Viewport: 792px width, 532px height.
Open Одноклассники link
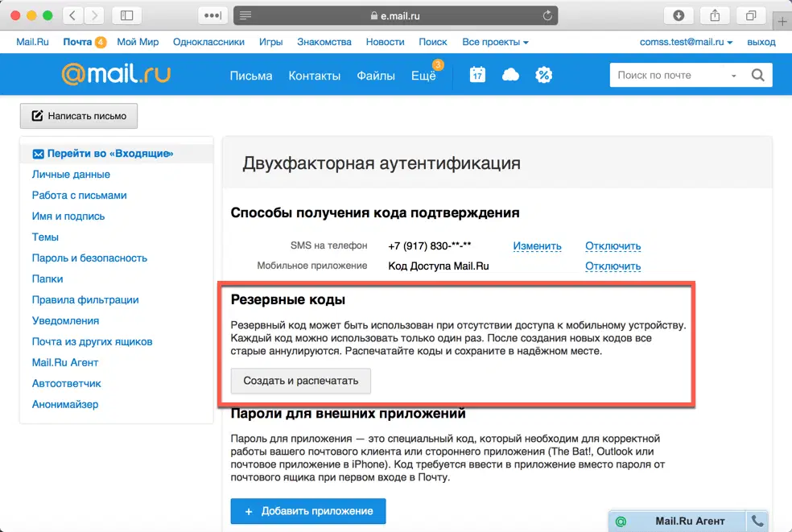point(208,42)
